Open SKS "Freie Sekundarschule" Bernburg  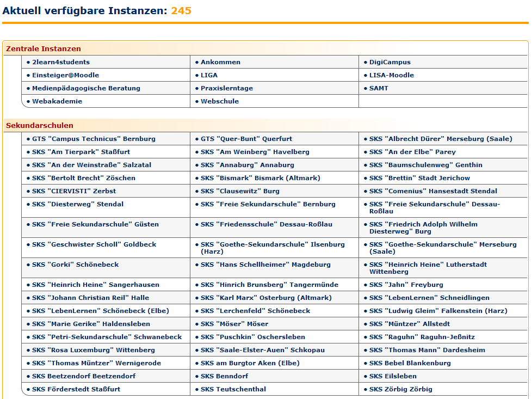pyautogui.click(x=268, y=204)
